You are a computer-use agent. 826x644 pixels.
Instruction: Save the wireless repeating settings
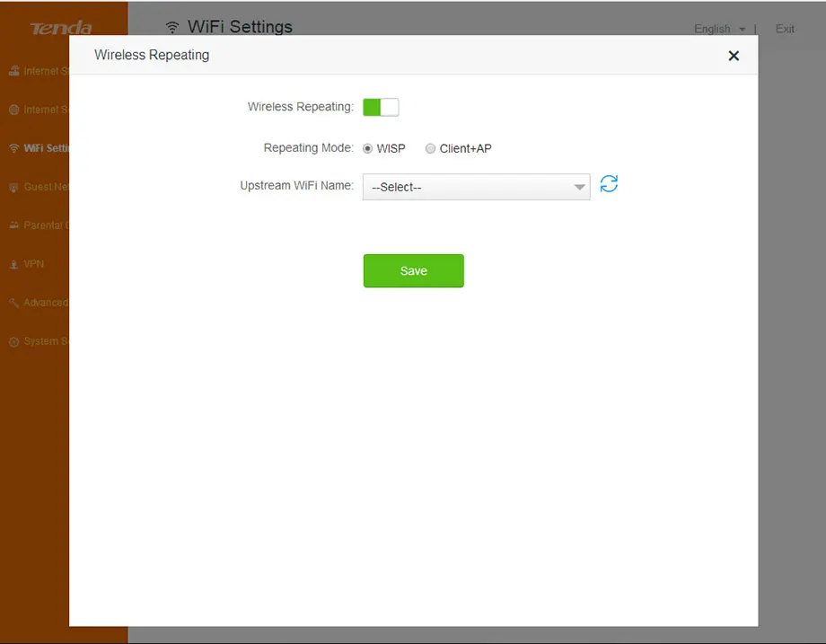[x=414, y=271]
